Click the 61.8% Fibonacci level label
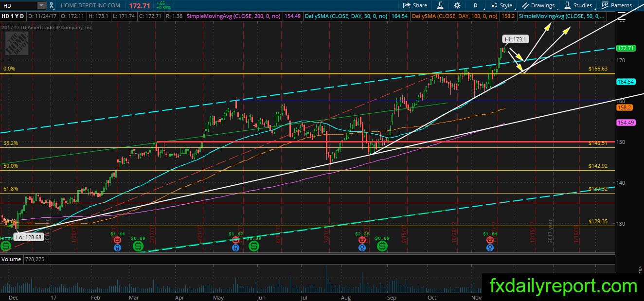 pos(11,189)
